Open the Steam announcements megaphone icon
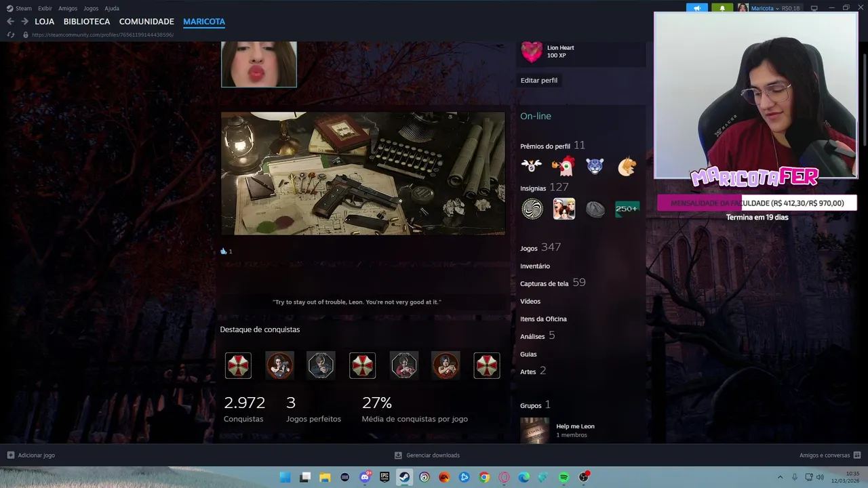Viewport: 868px width, 488px height. [x=696, y=8]
